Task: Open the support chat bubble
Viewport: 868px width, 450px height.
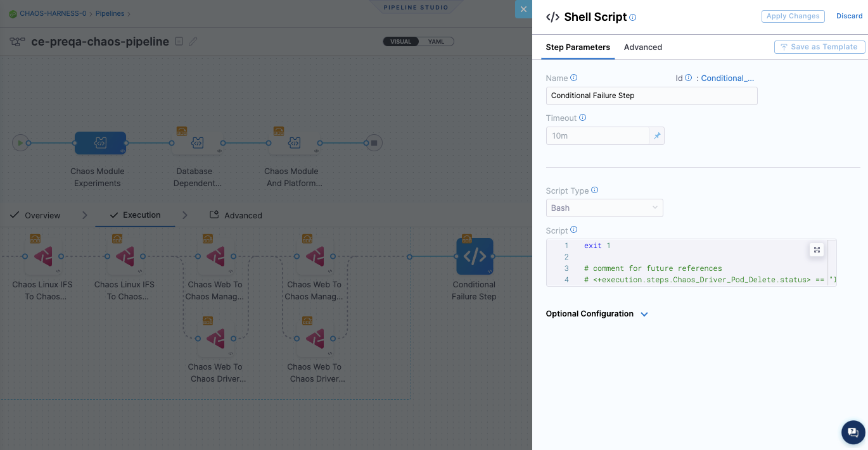Action: click(x=853, y=432)
